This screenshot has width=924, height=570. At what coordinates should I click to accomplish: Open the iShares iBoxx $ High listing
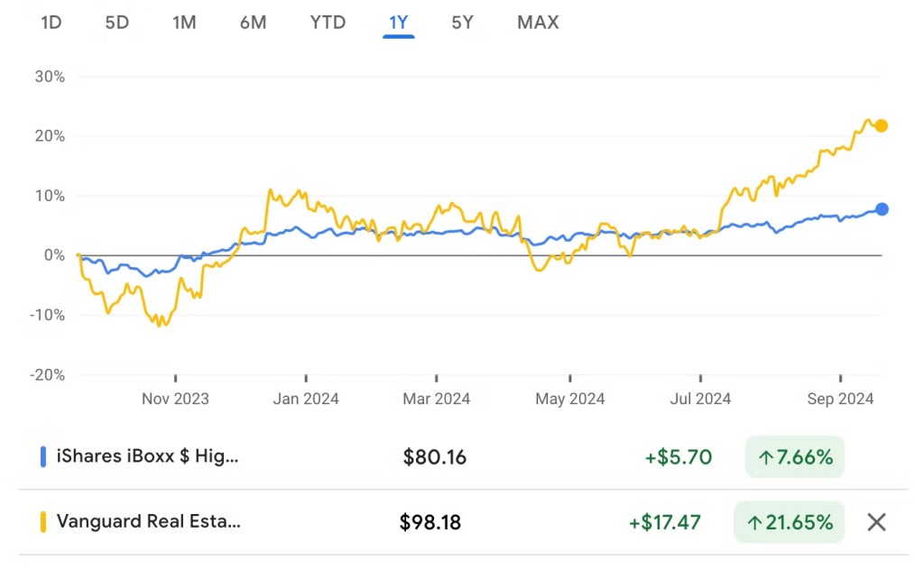[x=148, y=457]
